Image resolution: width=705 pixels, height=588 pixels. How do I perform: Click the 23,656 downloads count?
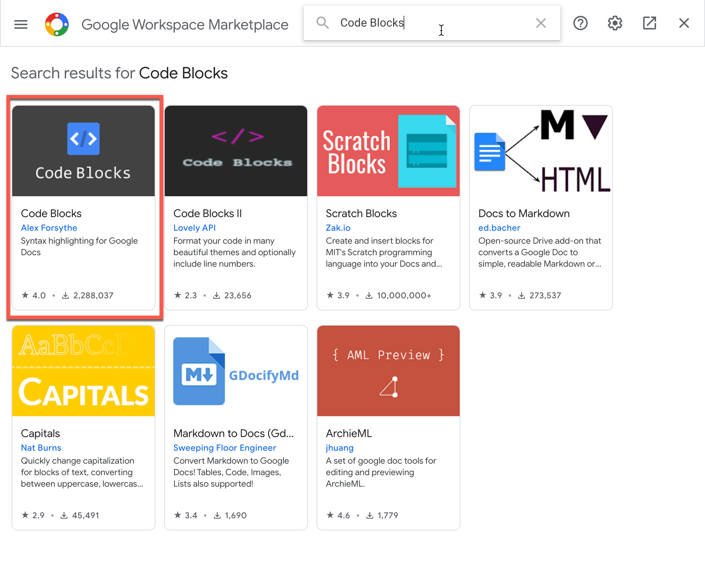(x=232, y=295)
